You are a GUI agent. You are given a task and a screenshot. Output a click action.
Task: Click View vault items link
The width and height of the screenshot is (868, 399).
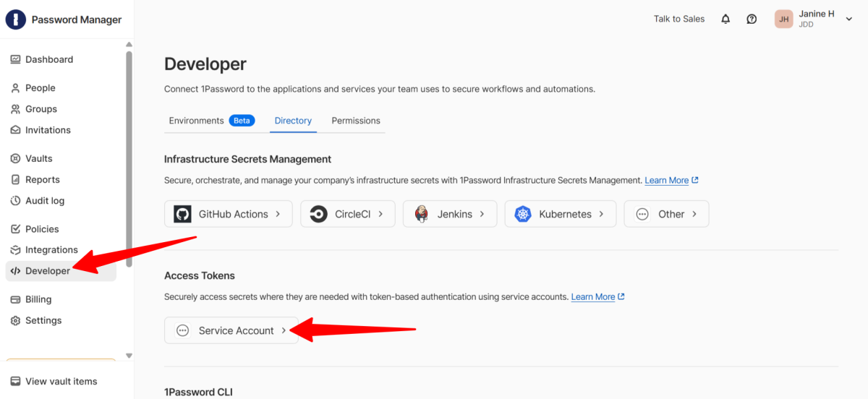pyautogui.click(x=61, y=381)
